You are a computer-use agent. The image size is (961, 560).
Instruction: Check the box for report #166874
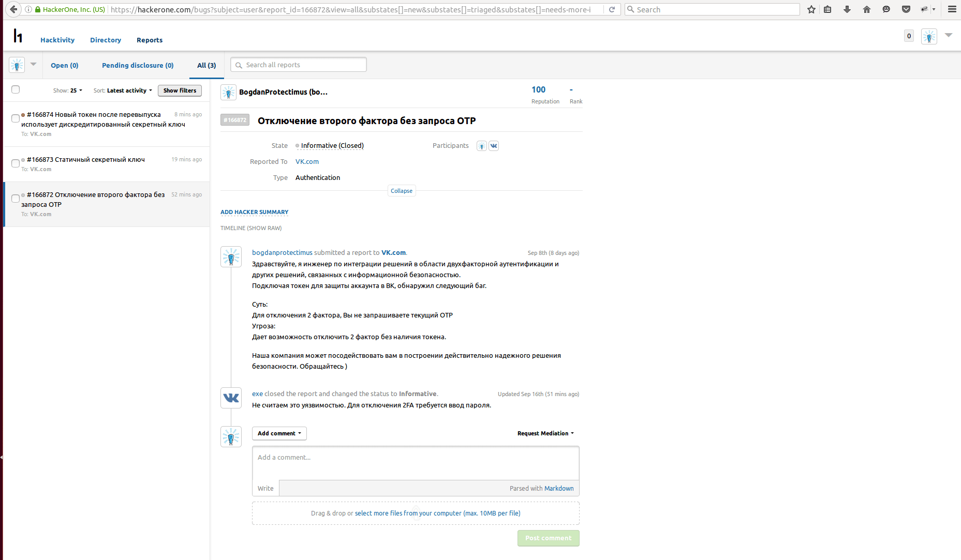point(16,118)
